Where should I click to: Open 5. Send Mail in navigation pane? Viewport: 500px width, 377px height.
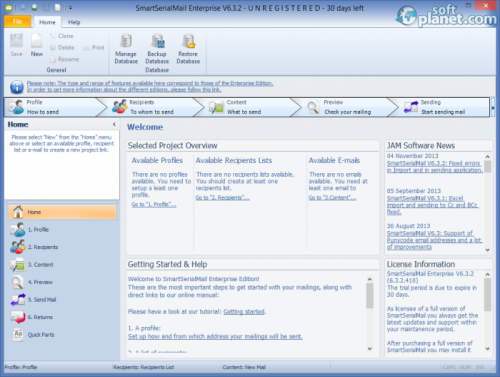pyautogui.click(x=62, y=300)
